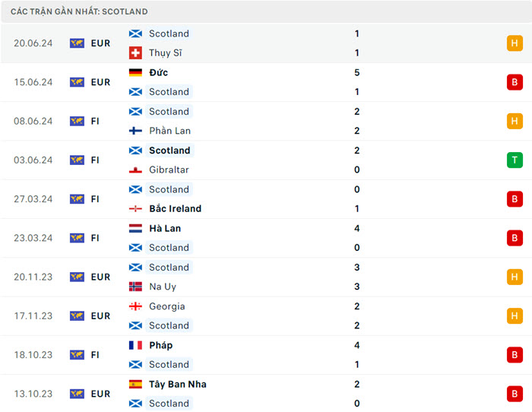Click the Netherlands flag beside Hà Lan
Screen dimensions: 532x412
point(135,229)
